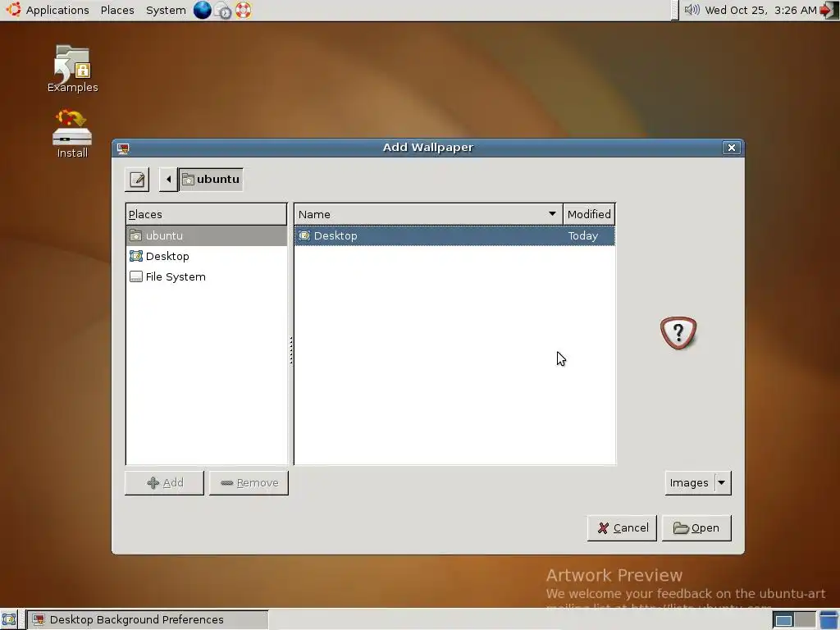Click the Show Desktop icon in bottom panel
This screenshot has width=840, height=630.
[9, 620]
